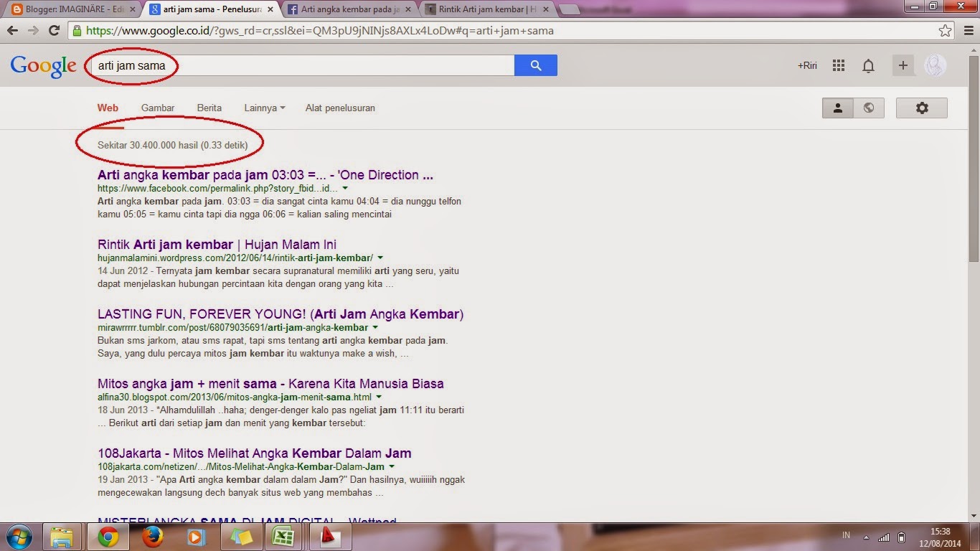Reload the page with refresh icon
This screenshot has height=551, width=980.
[x=54, y=31]
